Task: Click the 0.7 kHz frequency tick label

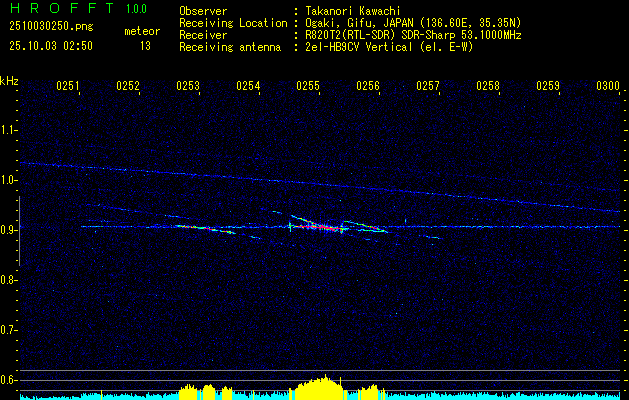Action: 8,330
